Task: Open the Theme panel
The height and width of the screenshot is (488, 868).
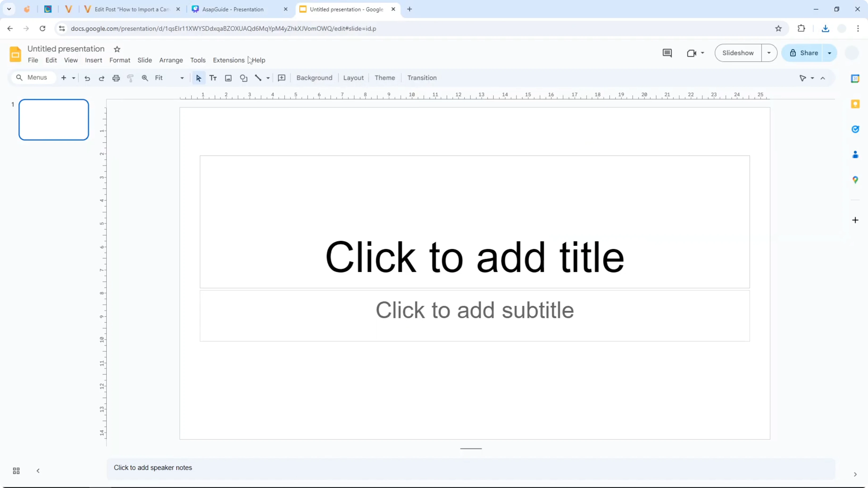Action: [384, 78]
